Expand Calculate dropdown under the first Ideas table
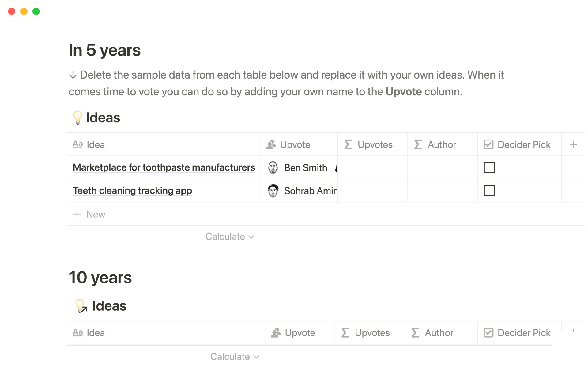 coord(230,236)
